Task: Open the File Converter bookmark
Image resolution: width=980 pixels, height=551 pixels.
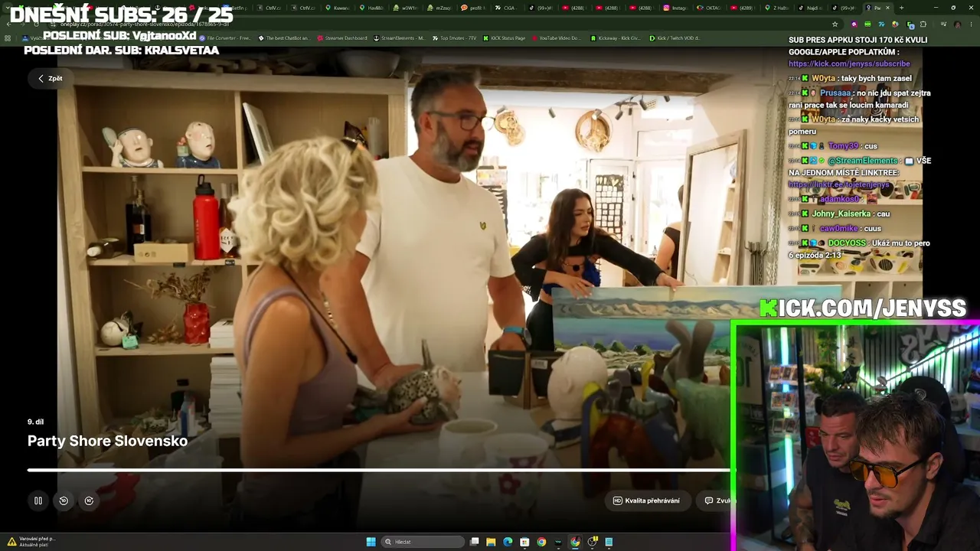Action: [x=225, y=37]
